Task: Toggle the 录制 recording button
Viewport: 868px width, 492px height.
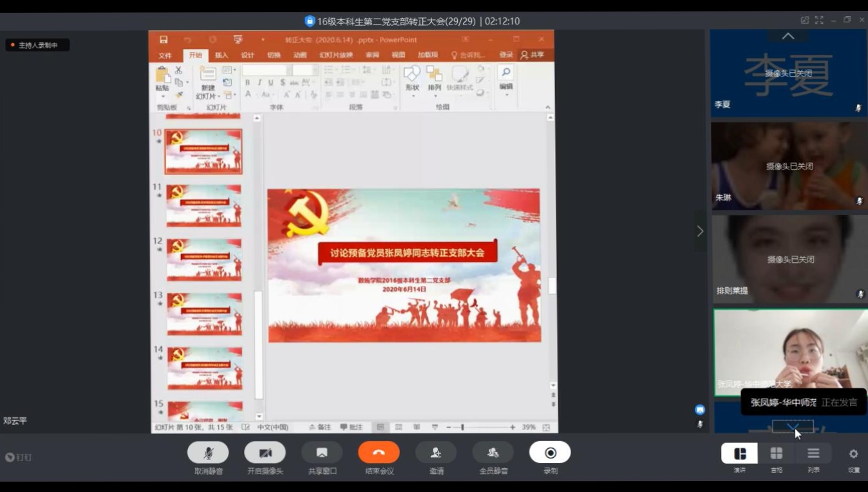Action: [x=550, y=453]
